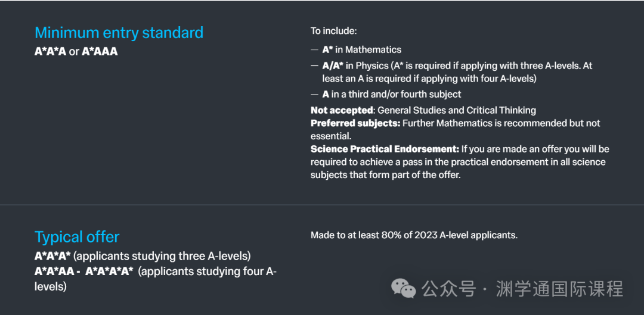Viewport: 644px width, 315px height.
Task: Click the Science Practical Endorsement label
Action: 385,148
